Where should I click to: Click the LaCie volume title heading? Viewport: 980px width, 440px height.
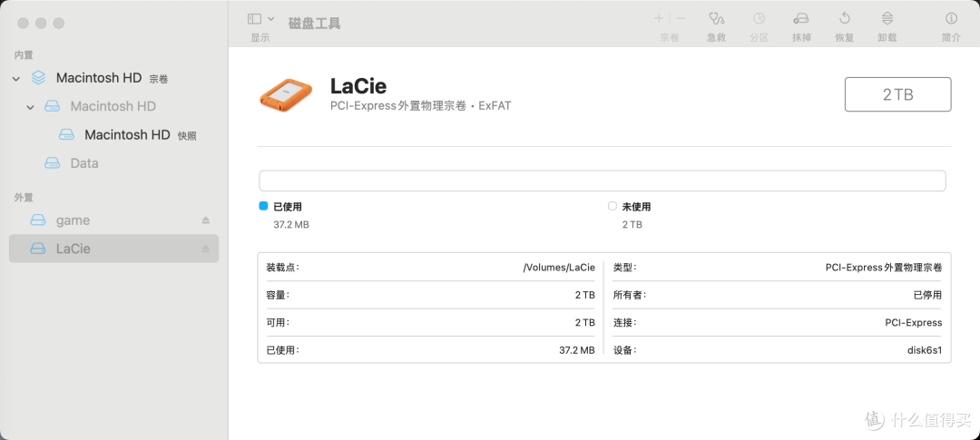(358, 85)
